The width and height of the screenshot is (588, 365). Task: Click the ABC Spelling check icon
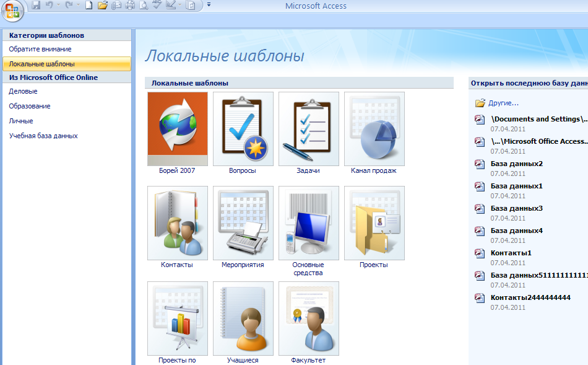click(x=157, y=5)
